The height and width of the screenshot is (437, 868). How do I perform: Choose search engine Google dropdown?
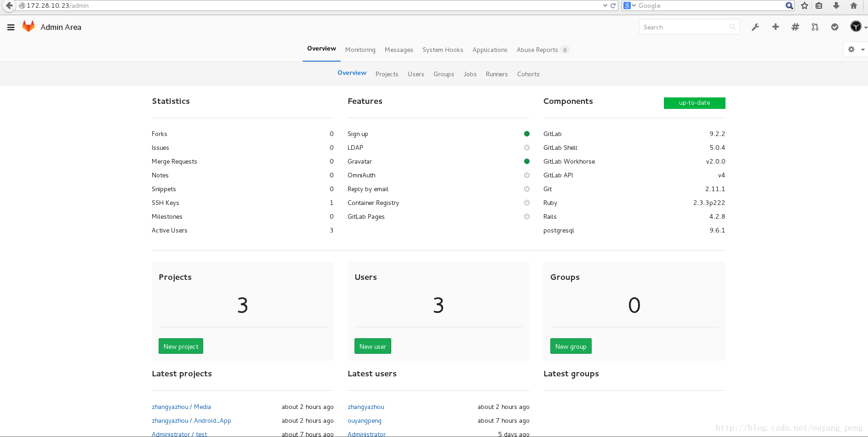pyautogui.click(x=629, y=6)
